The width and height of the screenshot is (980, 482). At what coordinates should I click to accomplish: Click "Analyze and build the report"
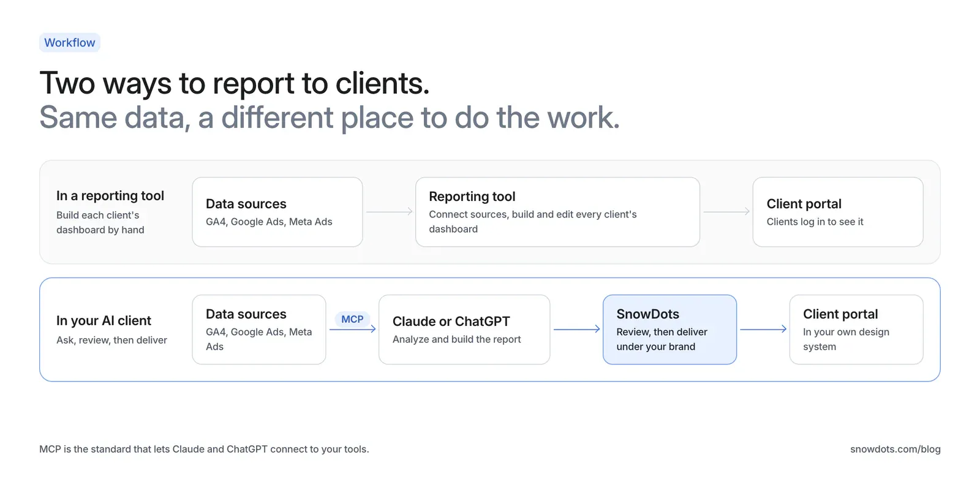[x=456, y=339]
